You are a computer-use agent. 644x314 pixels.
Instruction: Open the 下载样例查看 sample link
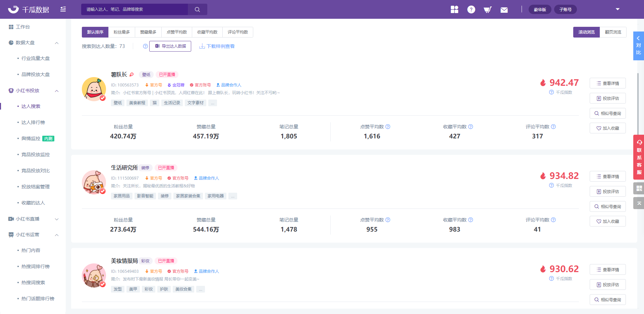217,46
